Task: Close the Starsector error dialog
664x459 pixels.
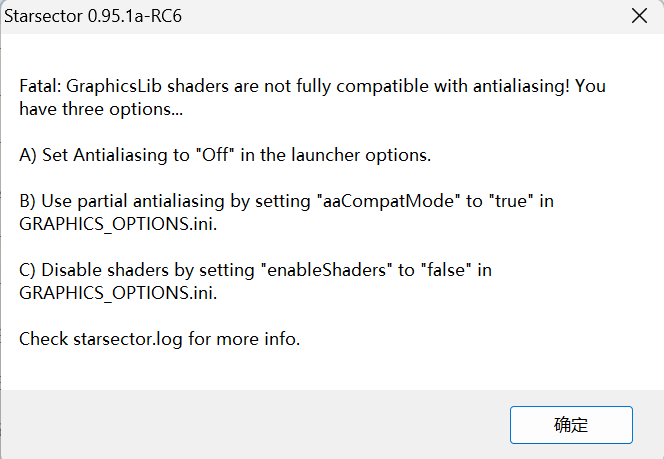Action: coord(639,16)
